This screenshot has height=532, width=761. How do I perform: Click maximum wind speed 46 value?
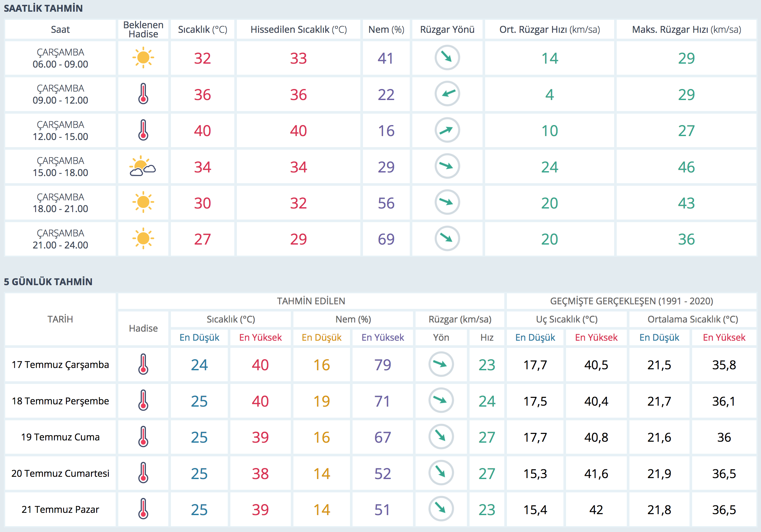(x=686, y=167)
